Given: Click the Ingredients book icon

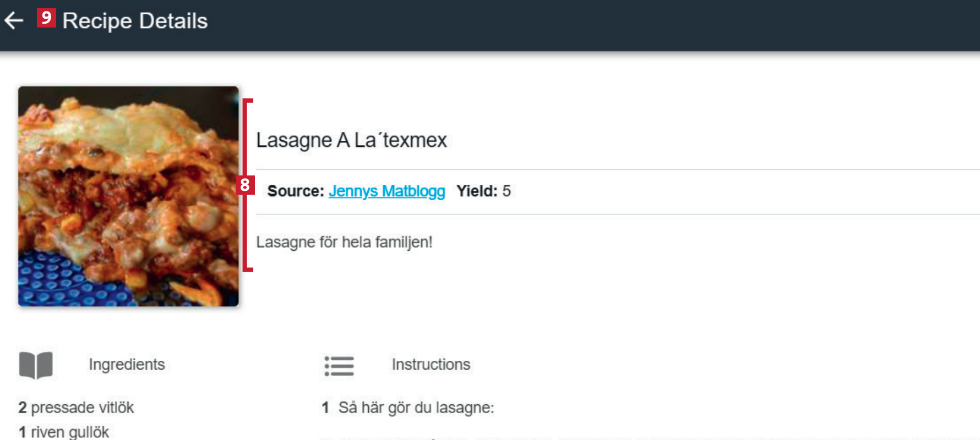Looking at the screenshot, I should click(x=36, y=365).
